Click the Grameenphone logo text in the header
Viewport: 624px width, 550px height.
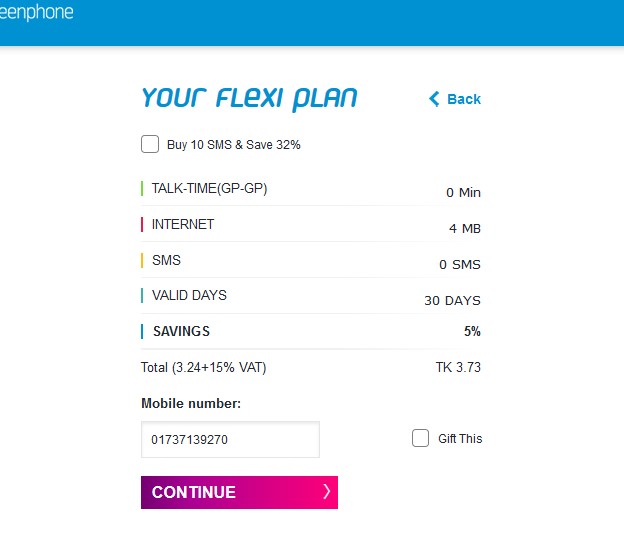[x=37, y=14]
